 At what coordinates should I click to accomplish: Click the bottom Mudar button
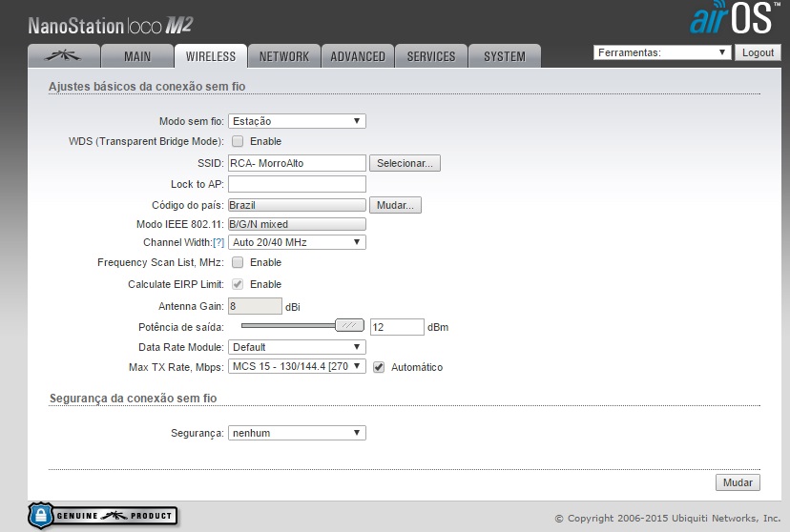[738, 482]
